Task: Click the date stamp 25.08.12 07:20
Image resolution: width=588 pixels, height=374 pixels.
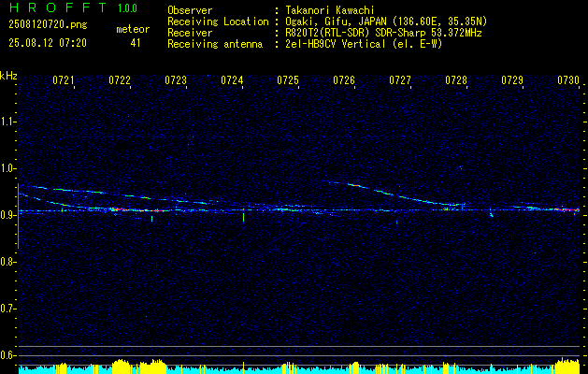Action: pyautogui.click(x=48, y=43)
